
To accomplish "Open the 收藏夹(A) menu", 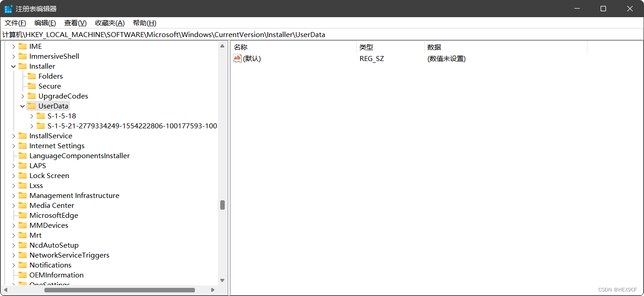I will click(109, 23).
